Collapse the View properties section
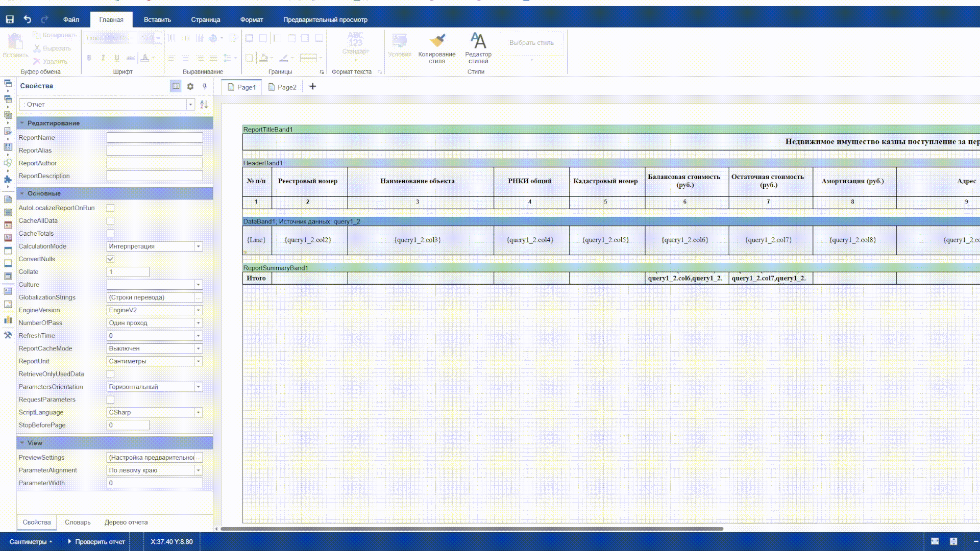Screen dimensions: 980x551 tap(22, 443)
